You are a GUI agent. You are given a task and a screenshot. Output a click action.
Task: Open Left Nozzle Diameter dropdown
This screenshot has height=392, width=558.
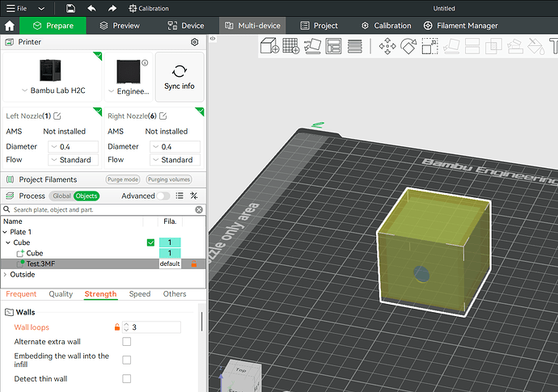point(74,146)
